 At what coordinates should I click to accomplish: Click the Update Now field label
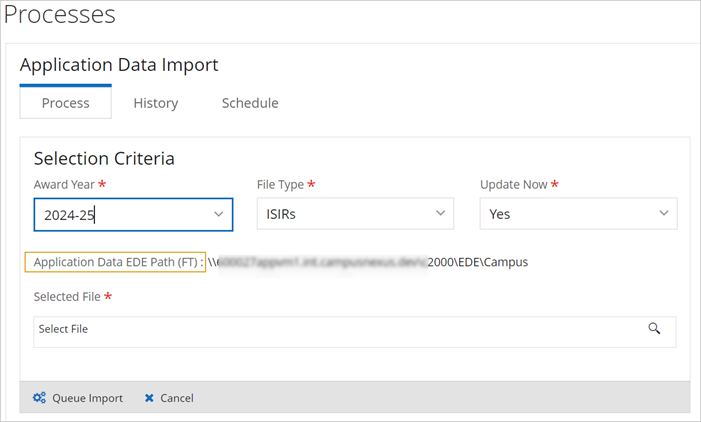coord(514,185)
